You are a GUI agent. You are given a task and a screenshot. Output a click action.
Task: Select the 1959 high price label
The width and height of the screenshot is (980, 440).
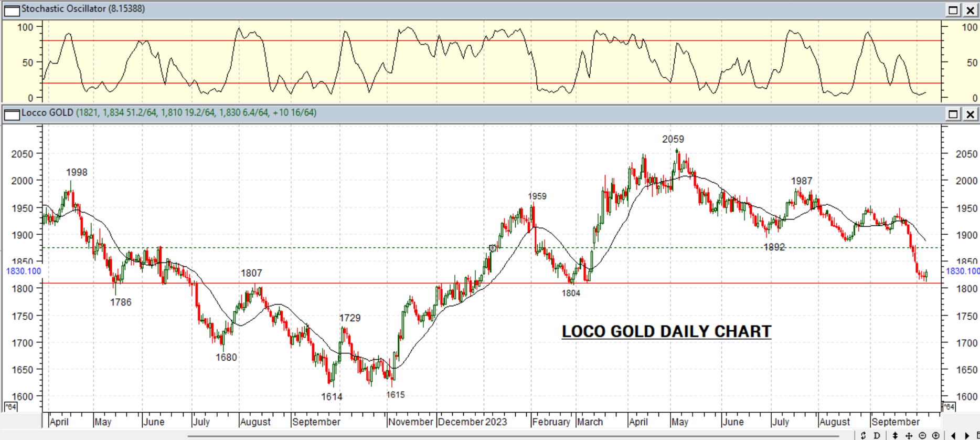point(537,196)
